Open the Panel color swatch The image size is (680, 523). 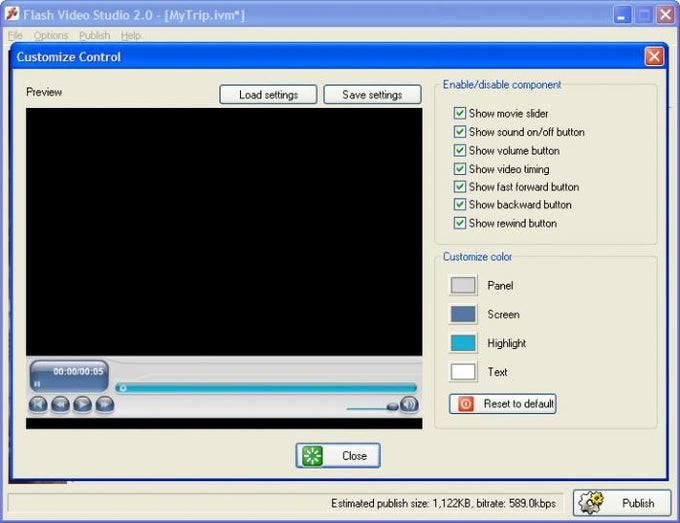tap(463, 285)
